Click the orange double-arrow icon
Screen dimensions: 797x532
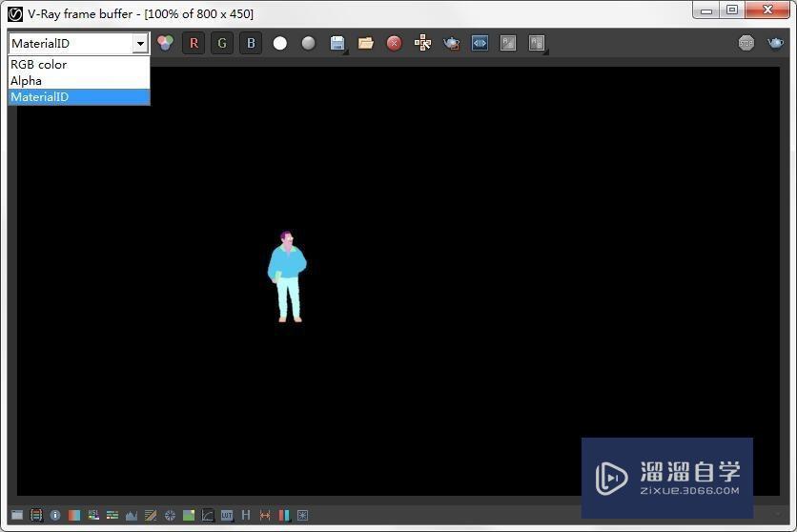(x=265, y=515)
